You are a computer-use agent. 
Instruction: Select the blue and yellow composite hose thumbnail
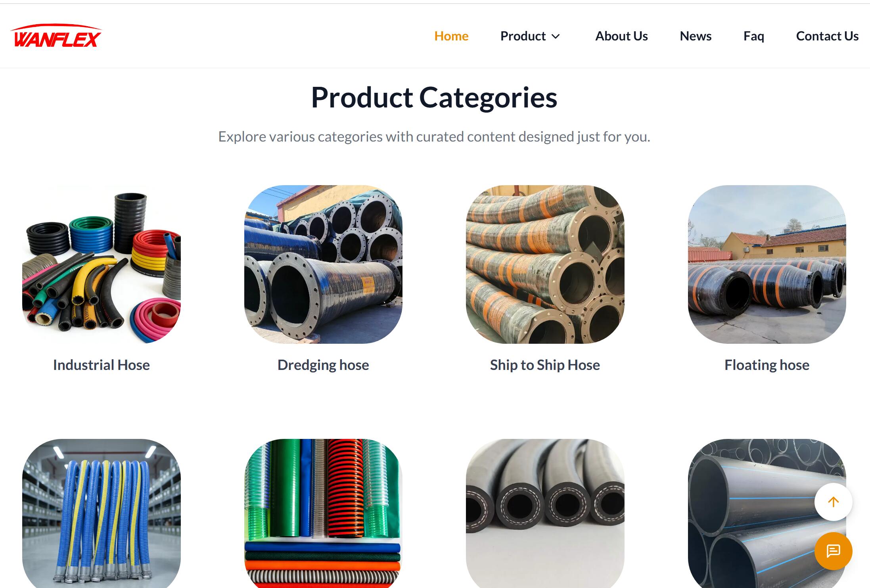[x=102, y=513]
